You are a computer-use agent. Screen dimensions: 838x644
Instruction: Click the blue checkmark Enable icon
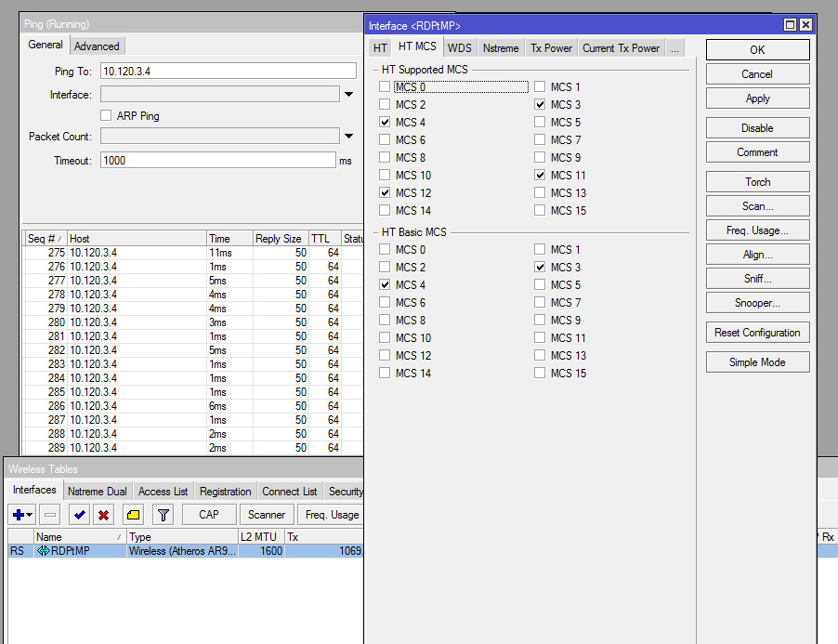pos(80,515)
